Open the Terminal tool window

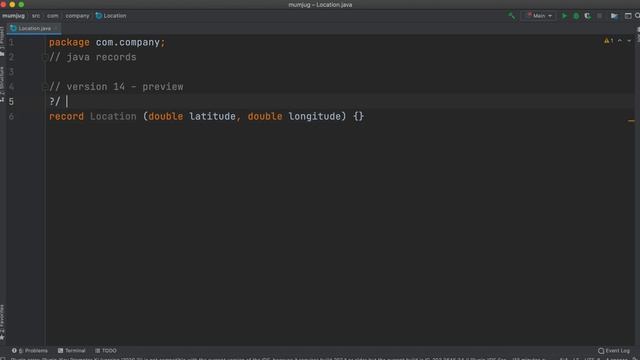[x=72, y=351]
